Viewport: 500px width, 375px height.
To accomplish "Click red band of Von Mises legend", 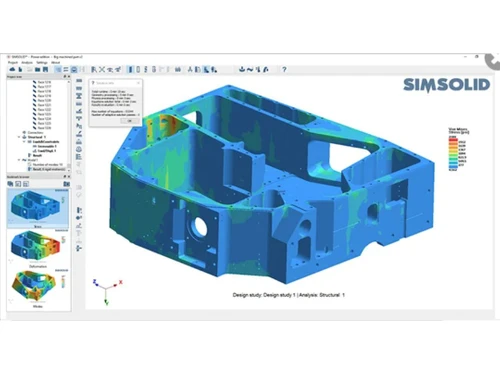I will pyautogui.click(x=453, y=140).
